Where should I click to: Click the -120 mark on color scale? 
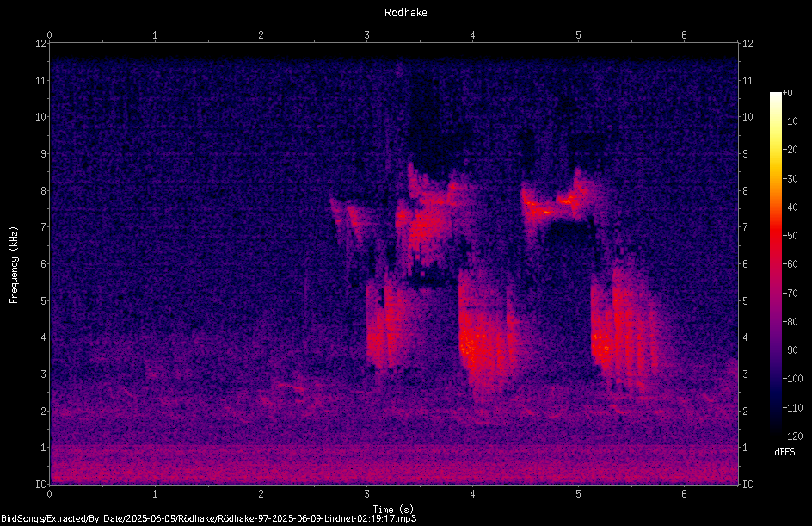tap(792, 436)
